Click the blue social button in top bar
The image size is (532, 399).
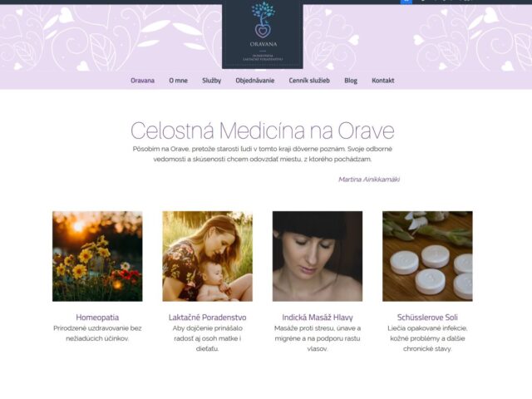pos(406,2)
